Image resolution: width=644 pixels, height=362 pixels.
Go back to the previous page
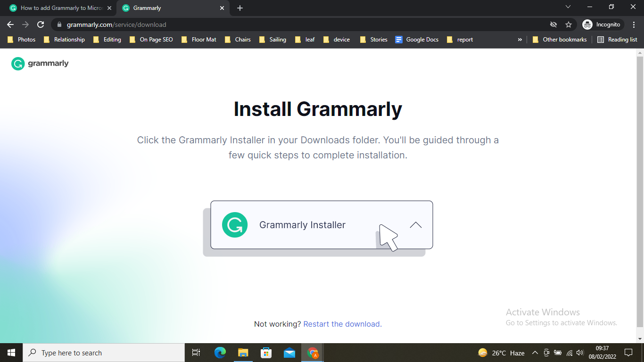click(x=10, y=25)
